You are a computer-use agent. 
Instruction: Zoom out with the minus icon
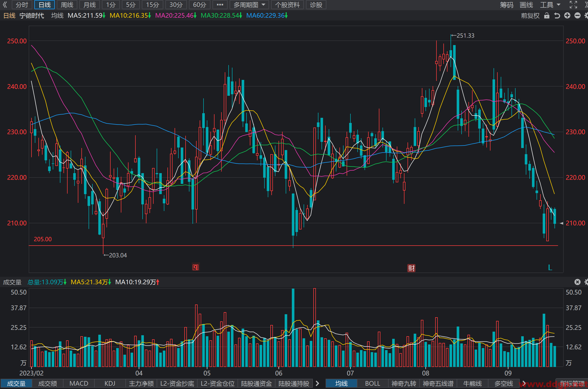pos(578,16)
